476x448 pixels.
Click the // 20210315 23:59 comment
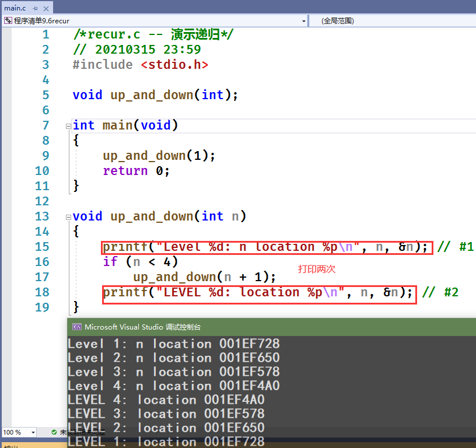(x=137, y=50)
